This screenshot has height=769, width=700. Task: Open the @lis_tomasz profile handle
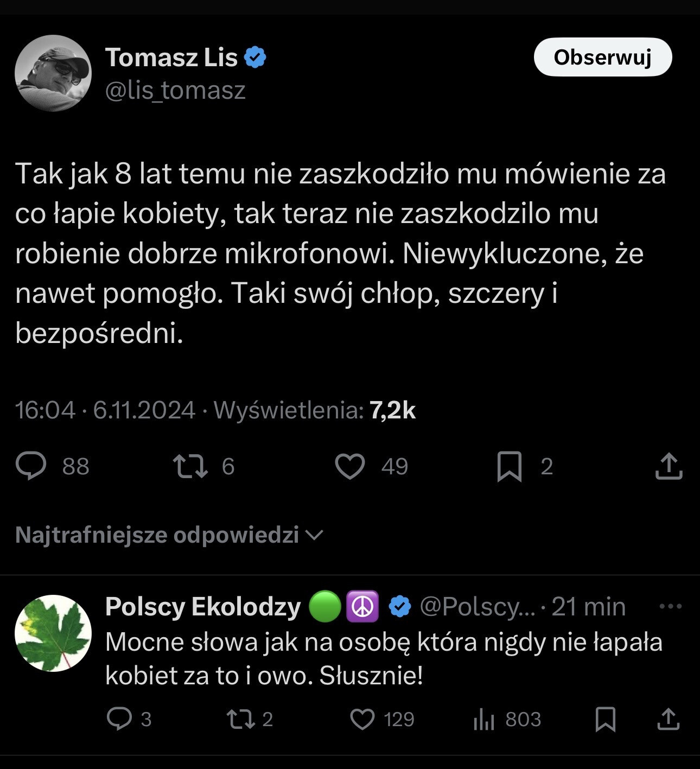tap(175, 90)
